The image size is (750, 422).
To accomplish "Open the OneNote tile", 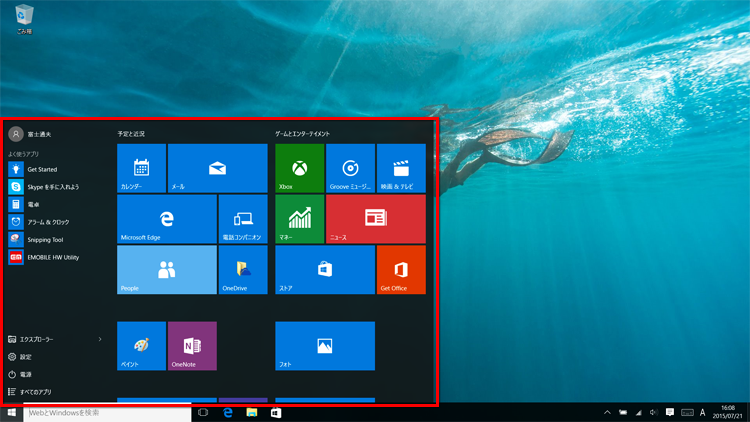I will coord(192,346).
